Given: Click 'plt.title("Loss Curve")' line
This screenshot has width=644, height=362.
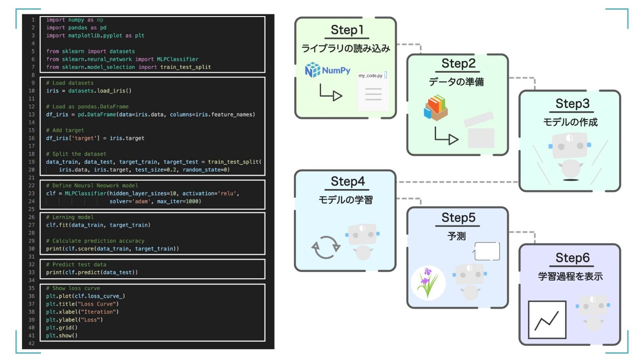Looking at the screenshot, I should [83, 304].
